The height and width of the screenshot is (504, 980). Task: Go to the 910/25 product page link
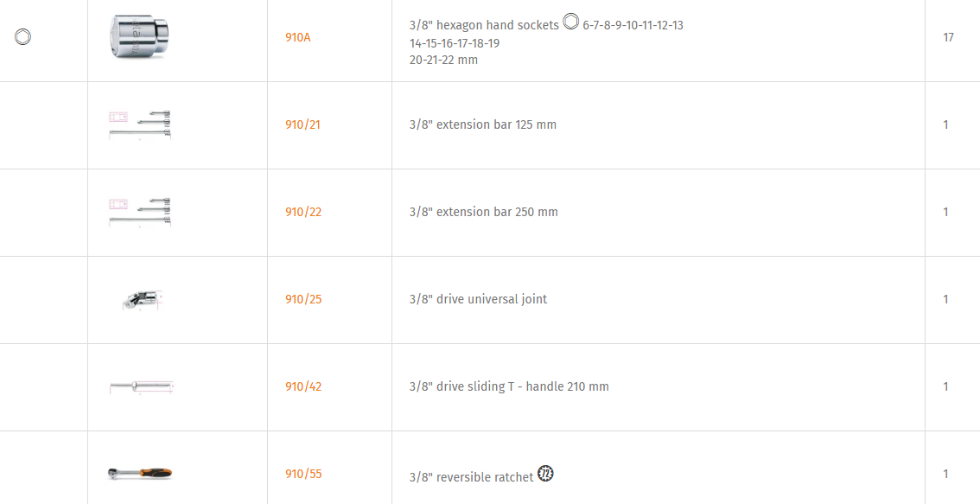click(x=303, y=299)
